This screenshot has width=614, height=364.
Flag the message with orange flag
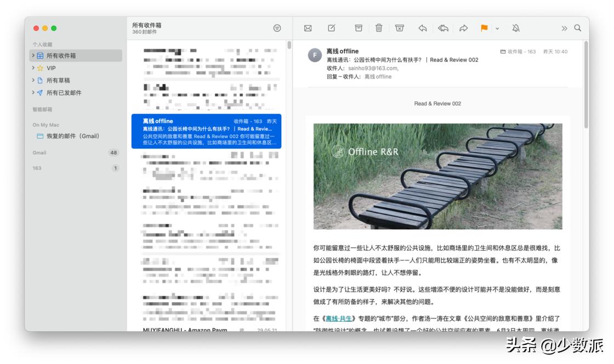coord(484,28)
